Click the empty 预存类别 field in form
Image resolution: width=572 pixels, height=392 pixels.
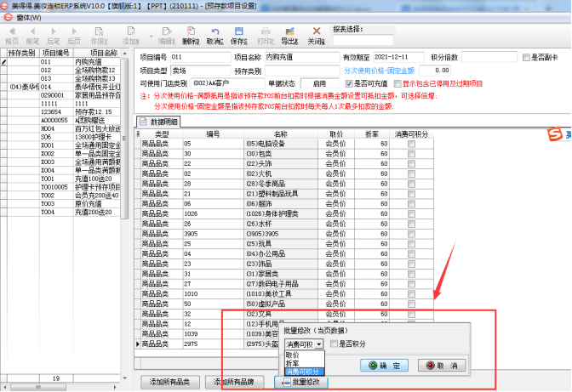302,71
